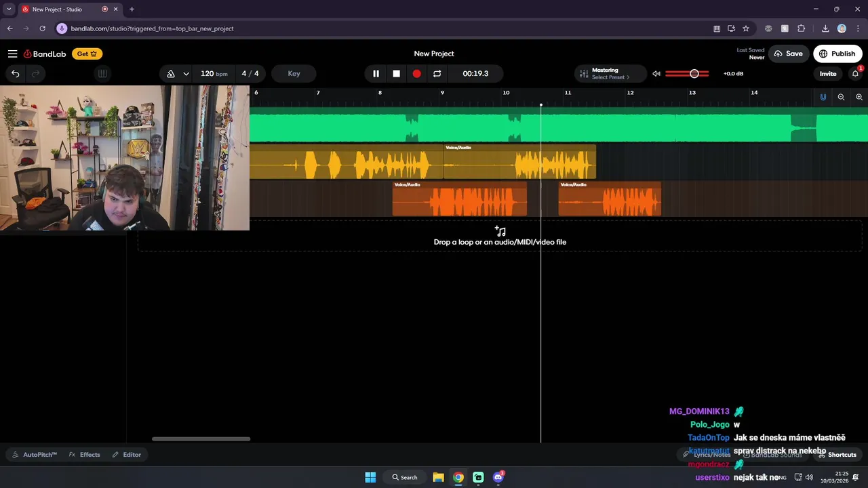Bookmark this page with the star
Viewport: 868px width, 488px height.
coord(746,28)
